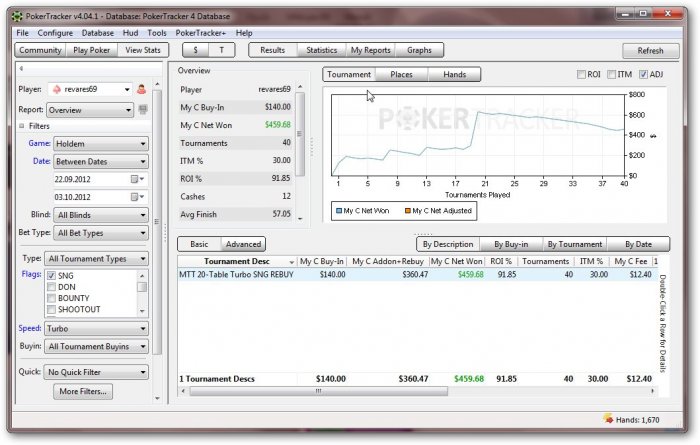Image resolution: width=700 pixels, height=445 pixels.
Task: Switch to the Results tab
Action: coord(273,50)
